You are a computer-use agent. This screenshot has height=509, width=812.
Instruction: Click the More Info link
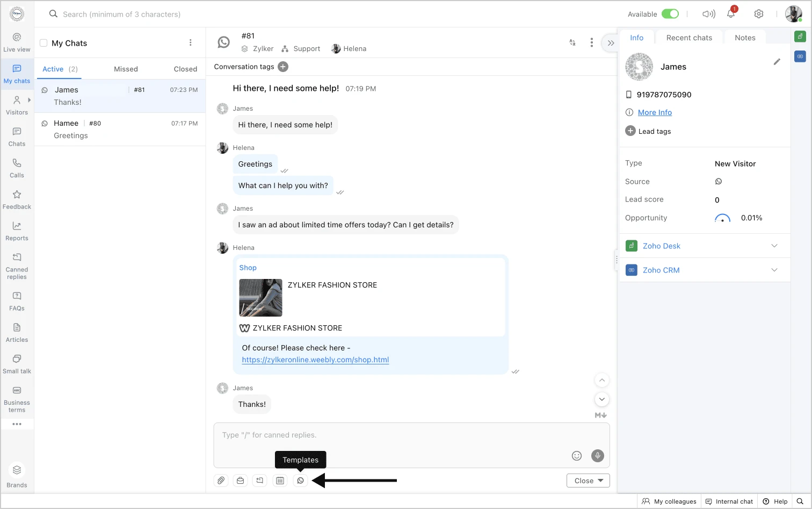[x=655, y=112]
